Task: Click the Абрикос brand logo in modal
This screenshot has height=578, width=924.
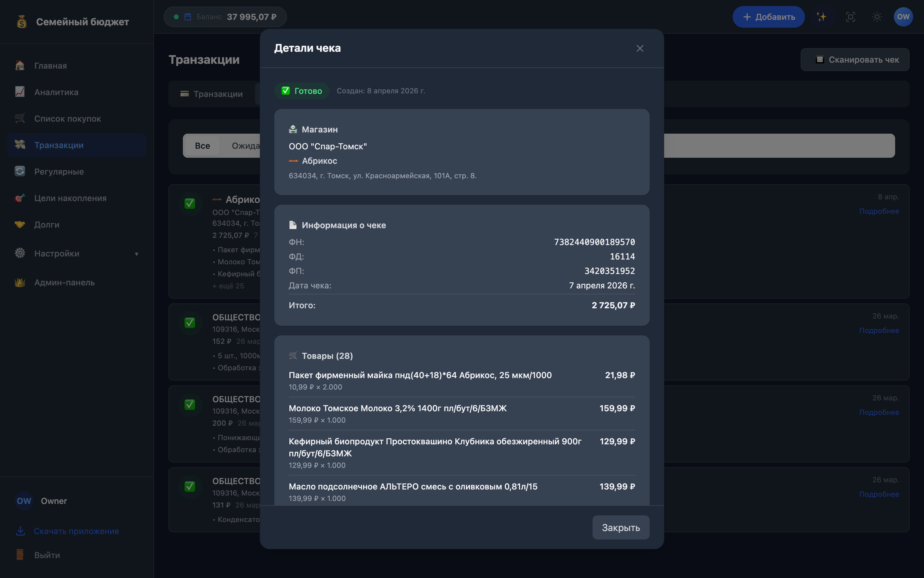Action: click(293, 161)
